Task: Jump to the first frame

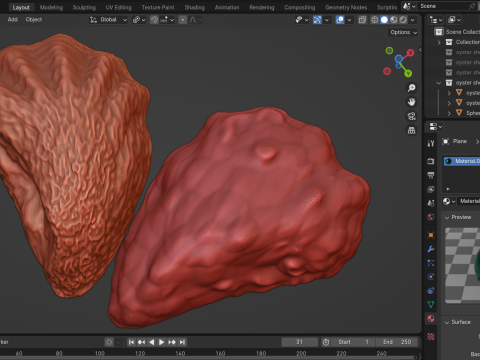Action: click(x=131, y=342)
